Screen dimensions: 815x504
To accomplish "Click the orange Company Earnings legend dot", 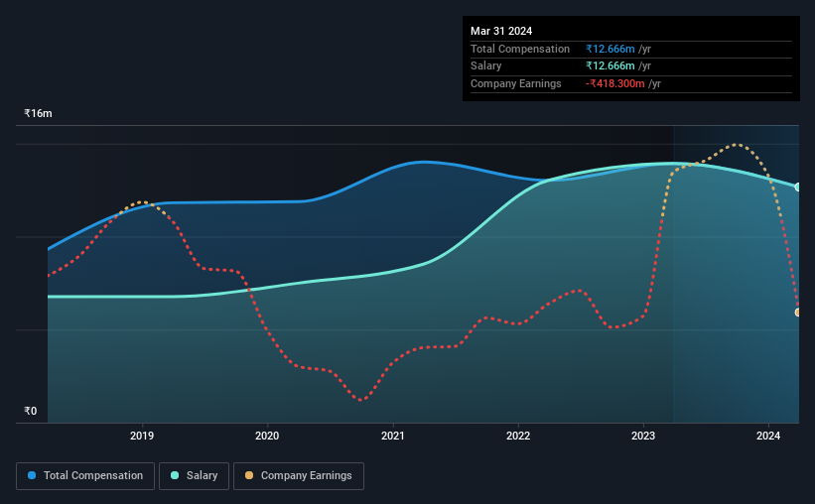I will click(249, 475).
